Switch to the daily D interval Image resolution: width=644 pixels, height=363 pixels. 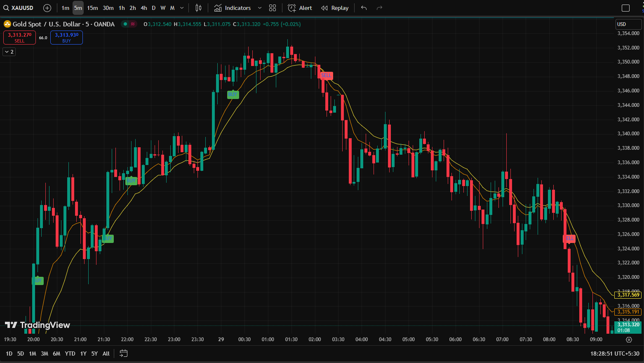tap(154, 8)
